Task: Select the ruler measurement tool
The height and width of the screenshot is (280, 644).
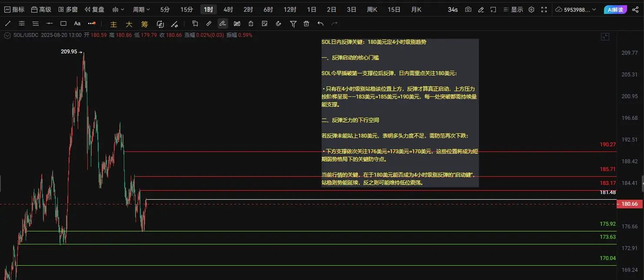Action: (x=209, y=23)
